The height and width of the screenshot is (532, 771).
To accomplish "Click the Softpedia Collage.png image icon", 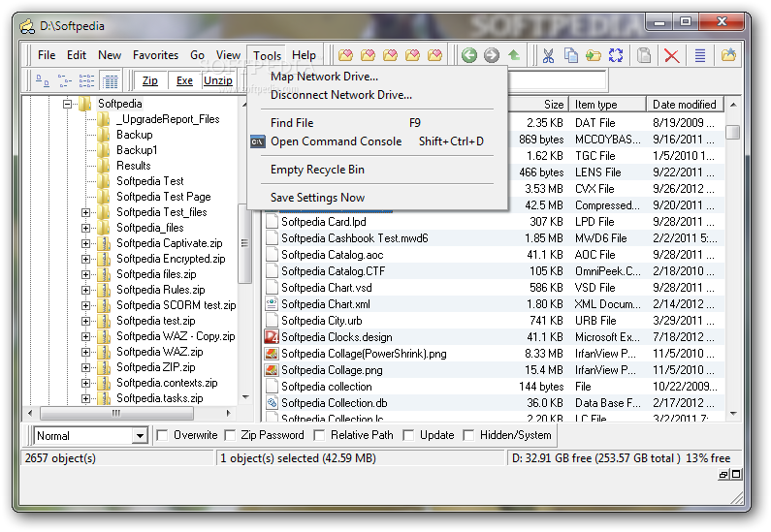I will coord(272,370).
